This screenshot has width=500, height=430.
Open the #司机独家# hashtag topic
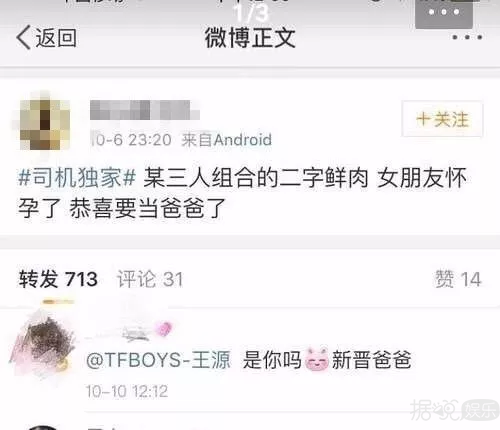(77, 178)
